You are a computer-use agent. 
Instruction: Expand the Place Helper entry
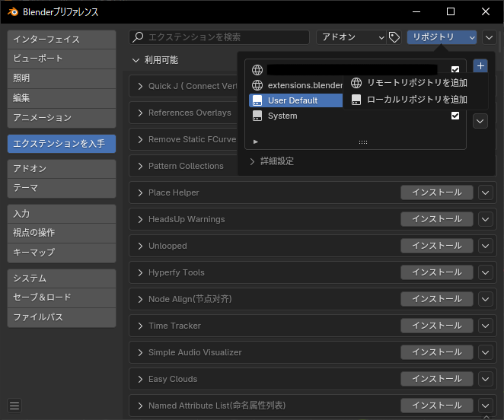(140, 192)
